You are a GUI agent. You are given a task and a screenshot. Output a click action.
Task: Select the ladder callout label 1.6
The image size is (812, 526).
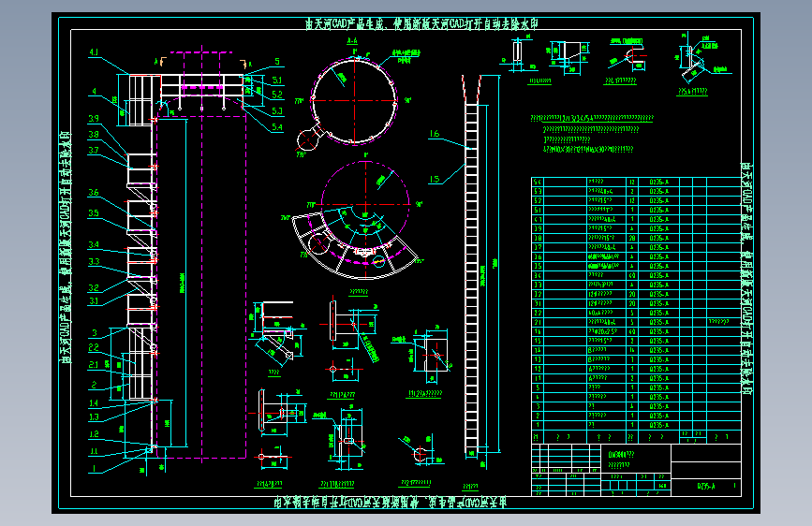(x=434, y=134)
